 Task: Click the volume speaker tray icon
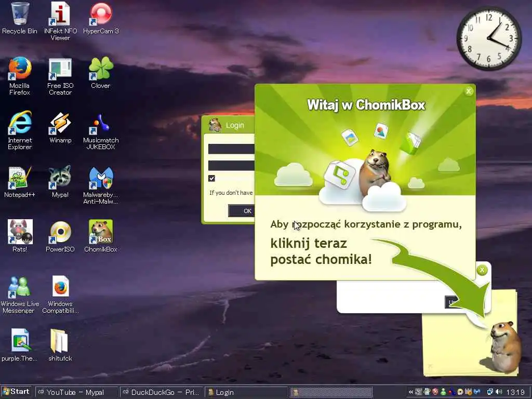coord(499,392)
